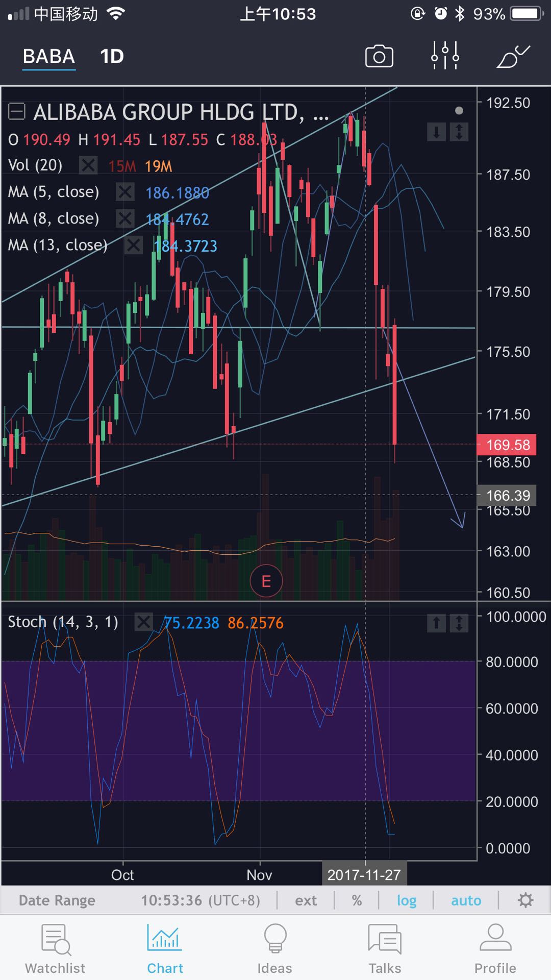Tap the Stoch (14, 3, 1) label
This screenshot has height=980, width=551.
click(x=63, y=622)
